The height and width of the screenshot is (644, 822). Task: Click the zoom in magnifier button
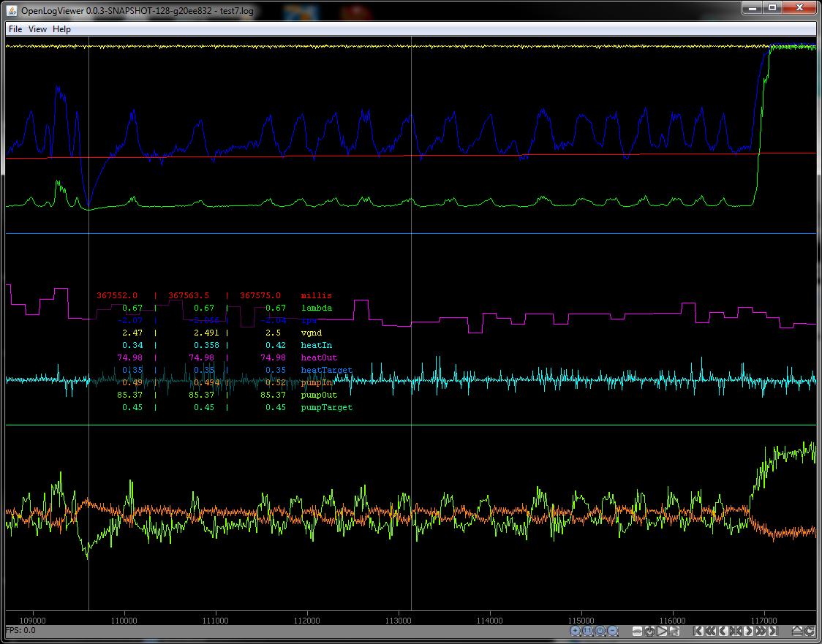coord(576,631)
